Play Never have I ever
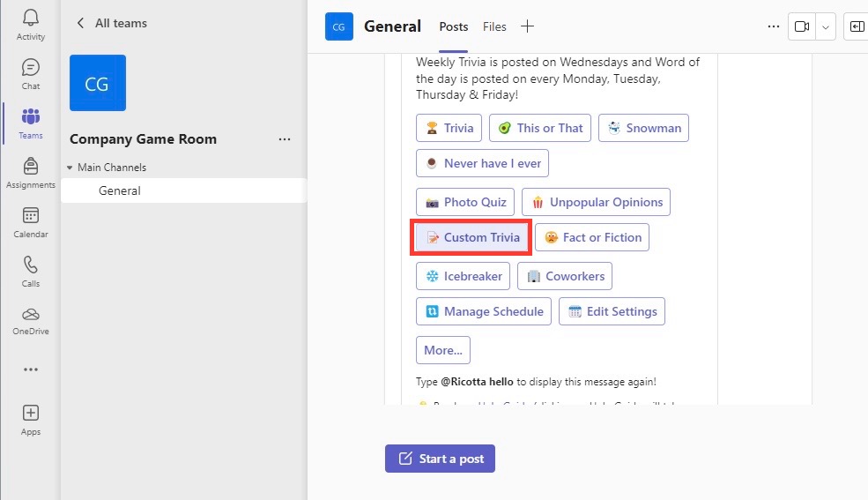 pyautogui.click(x=482, y=163)
